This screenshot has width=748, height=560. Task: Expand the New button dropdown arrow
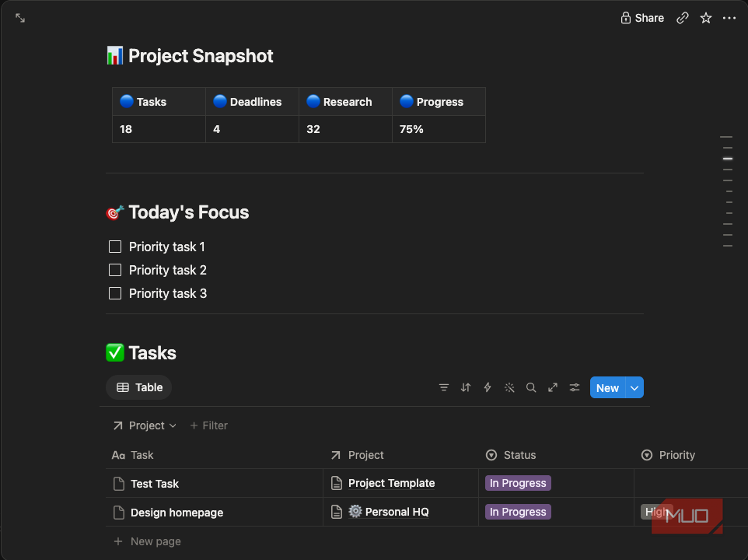pos(634,388)
